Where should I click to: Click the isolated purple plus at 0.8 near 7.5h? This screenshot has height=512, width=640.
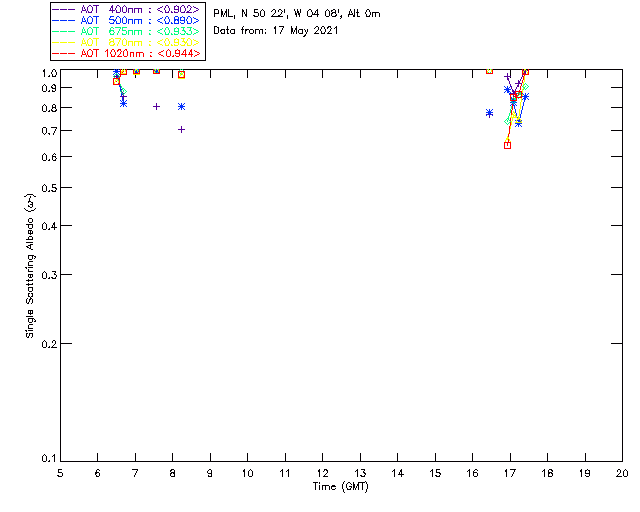pyautogui.click(x=156, y=107)
